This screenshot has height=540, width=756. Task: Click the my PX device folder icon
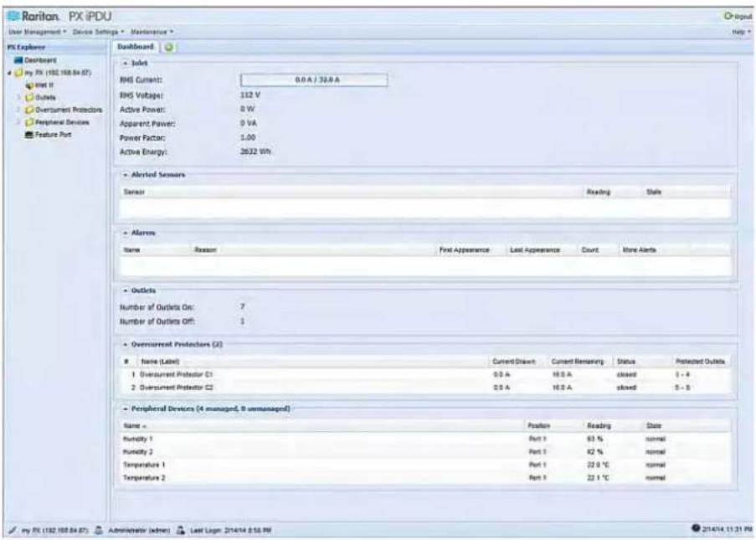[x=18, y=73]
